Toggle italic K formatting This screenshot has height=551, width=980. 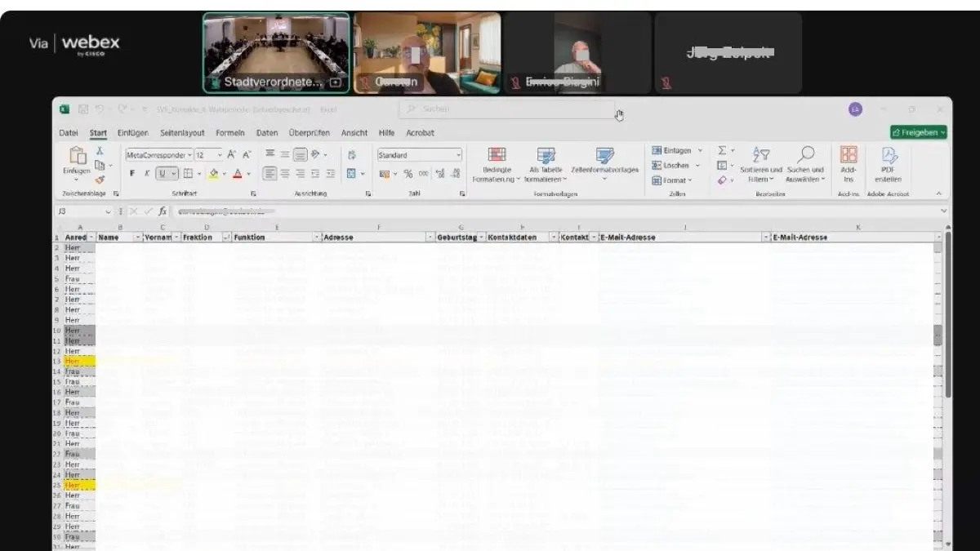click(x=147, y=173)
